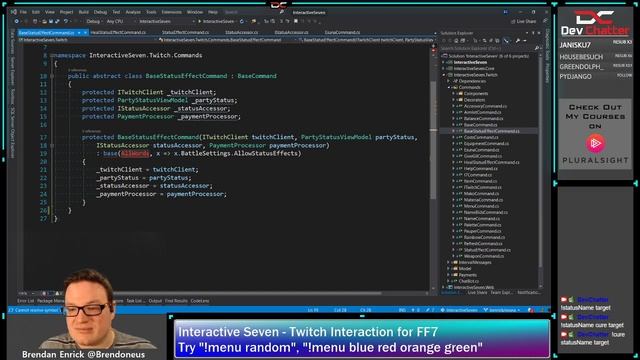Open the Output panel tab
The width and height of the screenshot is (640, 360).
[155, 301]
